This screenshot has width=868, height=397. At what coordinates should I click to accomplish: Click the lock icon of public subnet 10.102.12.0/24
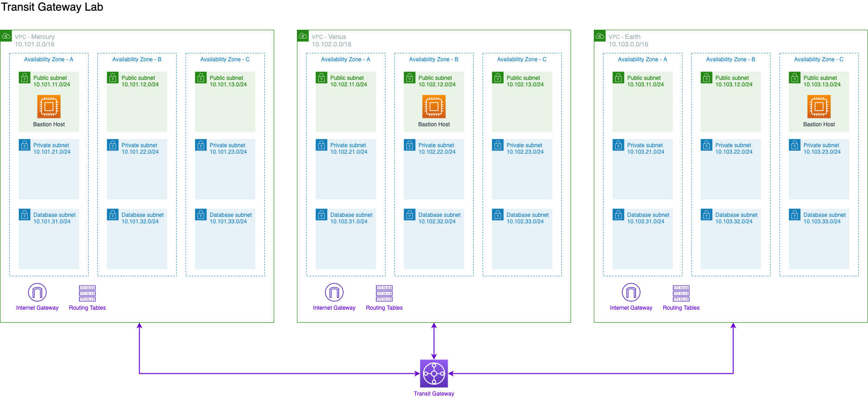[410, 78]
